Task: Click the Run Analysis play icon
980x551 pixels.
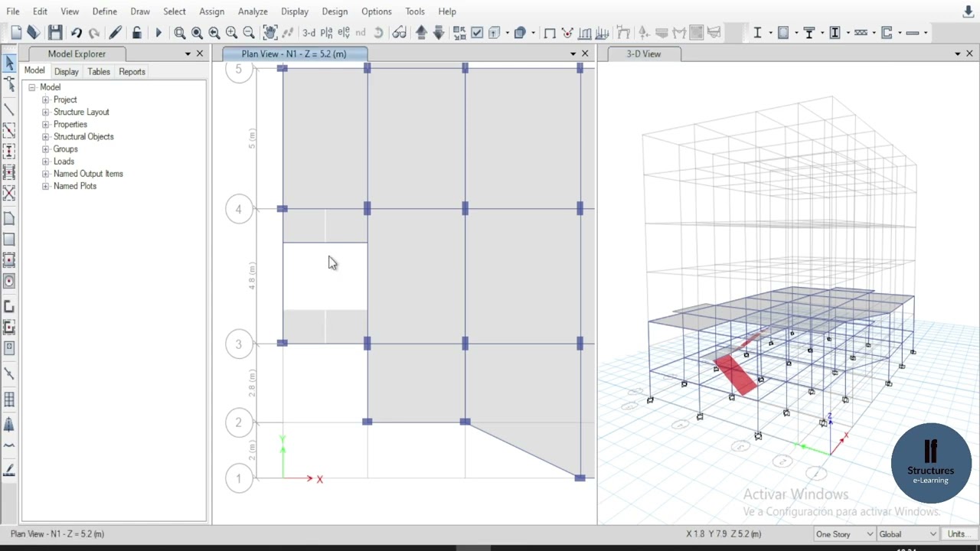Action: [158, 32]
